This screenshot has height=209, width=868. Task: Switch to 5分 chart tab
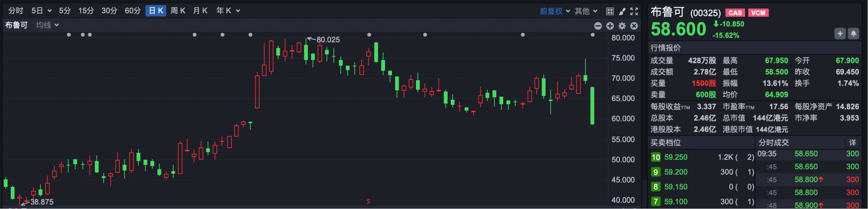[x=65, y=10]
